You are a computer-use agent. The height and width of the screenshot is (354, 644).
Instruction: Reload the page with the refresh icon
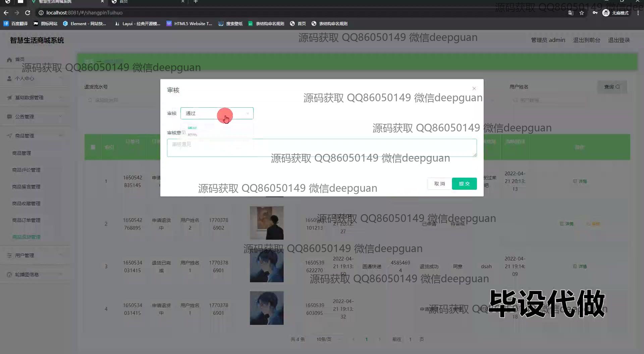(28, 13)
